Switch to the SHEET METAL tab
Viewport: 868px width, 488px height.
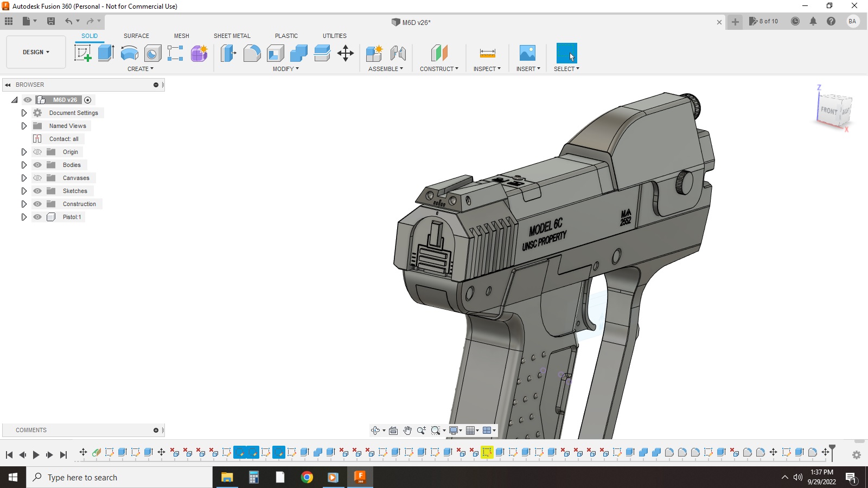coord(232,36)
